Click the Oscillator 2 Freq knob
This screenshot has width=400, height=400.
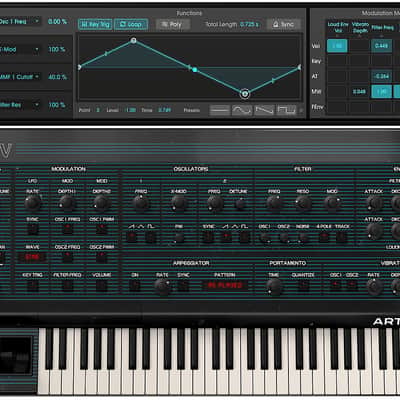pyautogui.click(x=215, y=203)
